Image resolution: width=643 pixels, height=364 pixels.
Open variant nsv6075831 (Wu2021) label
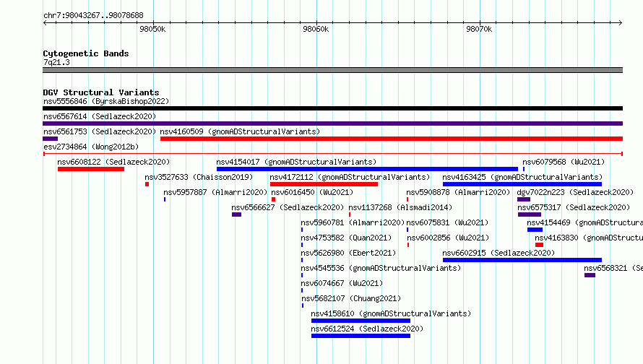447,222
